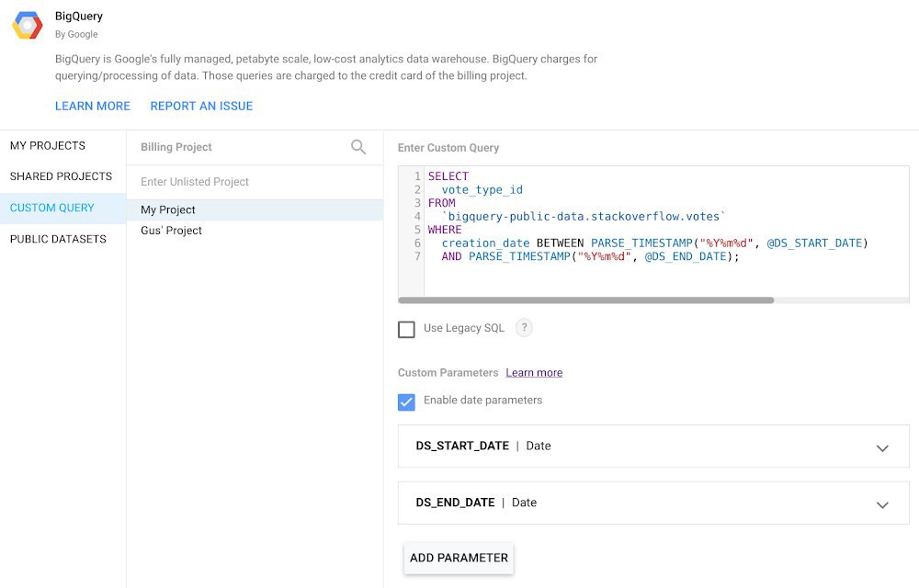Follow Custom Parameters Learn more link
Screen dimensions: 919x588
[534, 373]
